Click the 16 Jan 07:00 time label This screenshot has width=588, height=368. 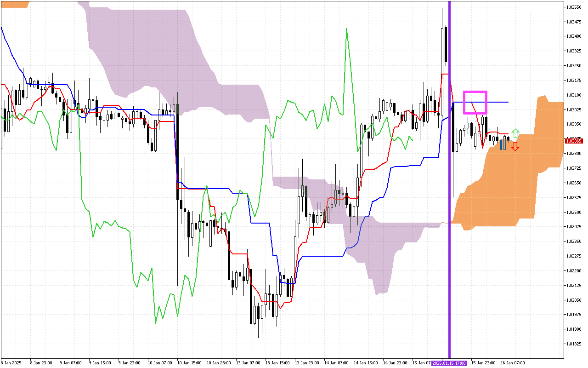[x=512, y=363]
